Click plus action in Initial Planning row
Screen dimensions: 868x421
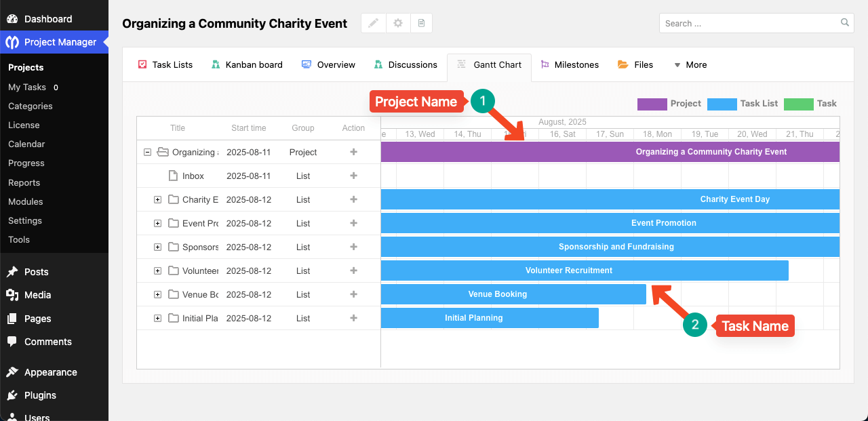tap(353, 318)
